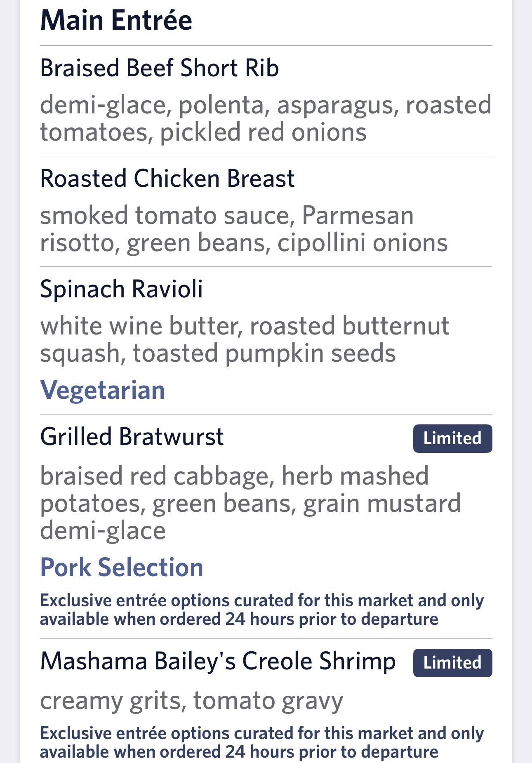
Task: Tap the exclusive entrée note under Pork Selection
Action: (261, 610)
